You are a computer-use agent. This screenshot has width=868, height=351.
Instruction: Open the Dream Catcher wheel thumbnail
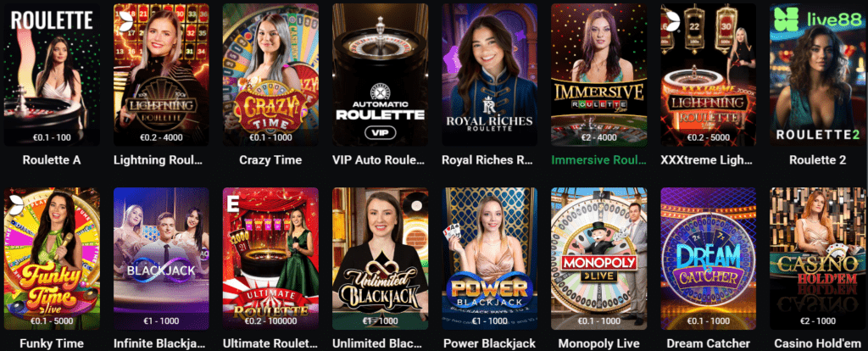pos(708,259)
